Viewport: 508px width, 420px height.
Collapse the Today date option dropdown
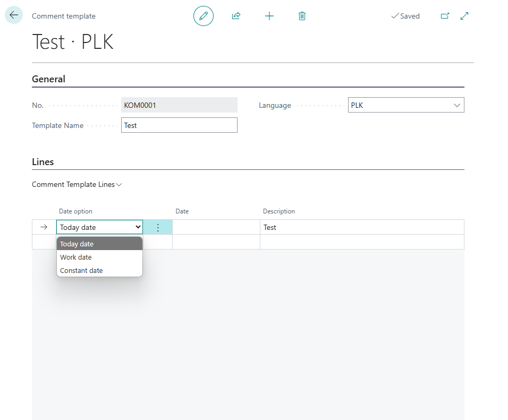[x=138, y=227]
